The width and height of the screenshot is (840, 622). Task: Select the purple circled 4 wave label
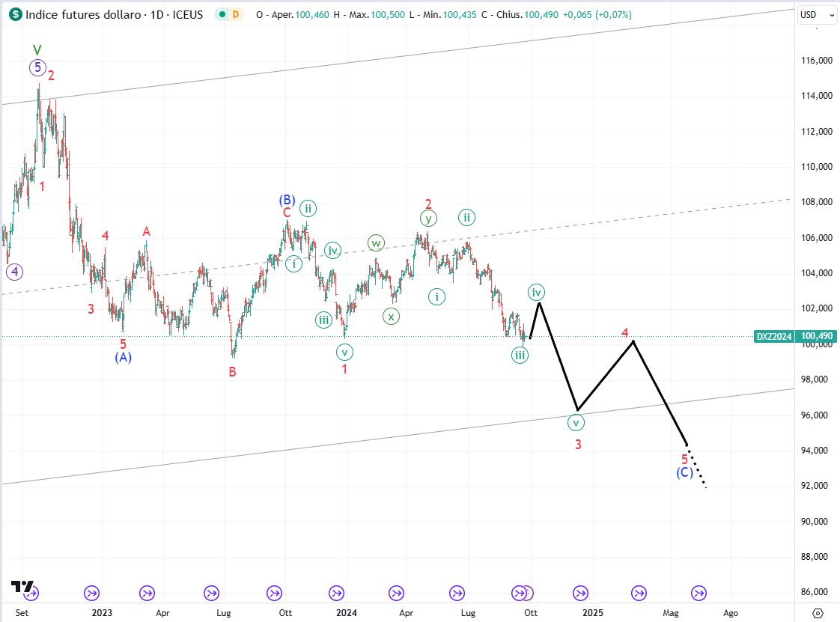[14, 272]
